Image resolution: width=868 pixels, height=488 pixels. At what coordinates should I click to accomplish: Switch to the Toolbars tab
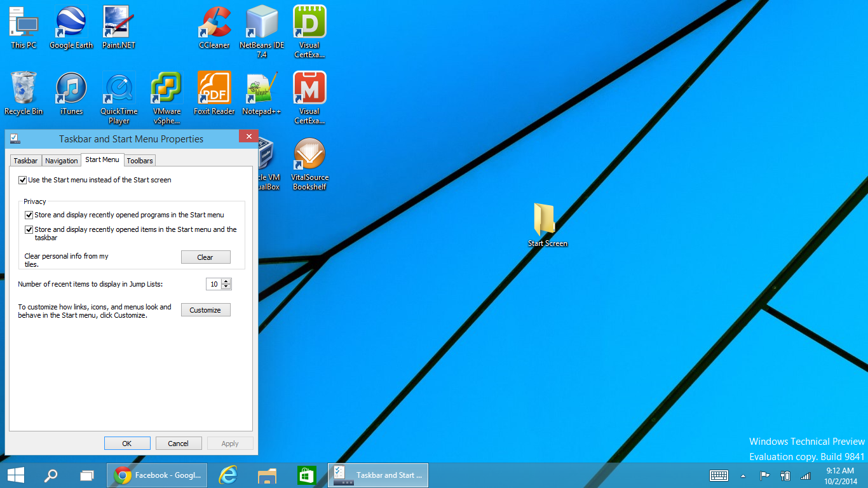pyautogui.click(x=140, y=161)
